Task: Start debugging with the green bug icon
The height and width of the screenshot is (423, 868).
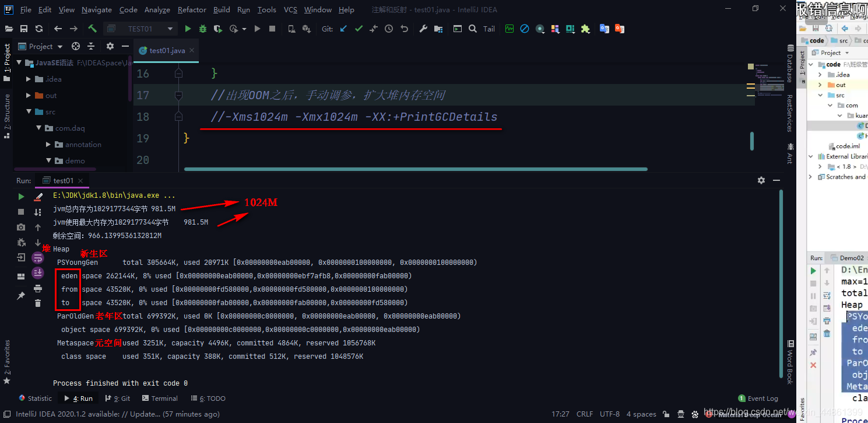Action: pyautogui.click(x=203, y=29)
